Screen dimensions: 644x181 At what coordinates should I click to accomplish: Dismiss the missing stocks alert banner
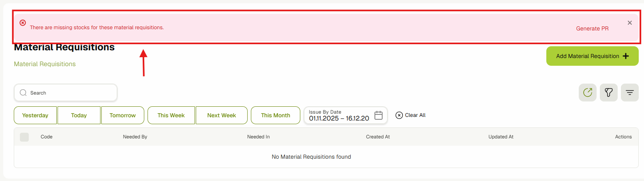[629, 23]
